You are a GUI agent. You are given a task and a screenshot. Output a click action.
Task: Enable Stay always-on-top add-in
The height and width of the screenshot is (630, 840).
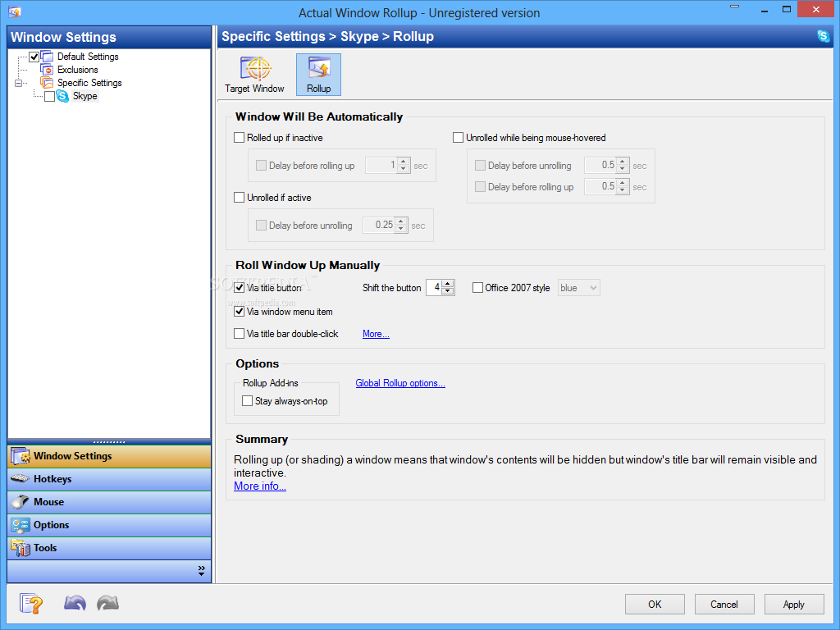[248, 400]
